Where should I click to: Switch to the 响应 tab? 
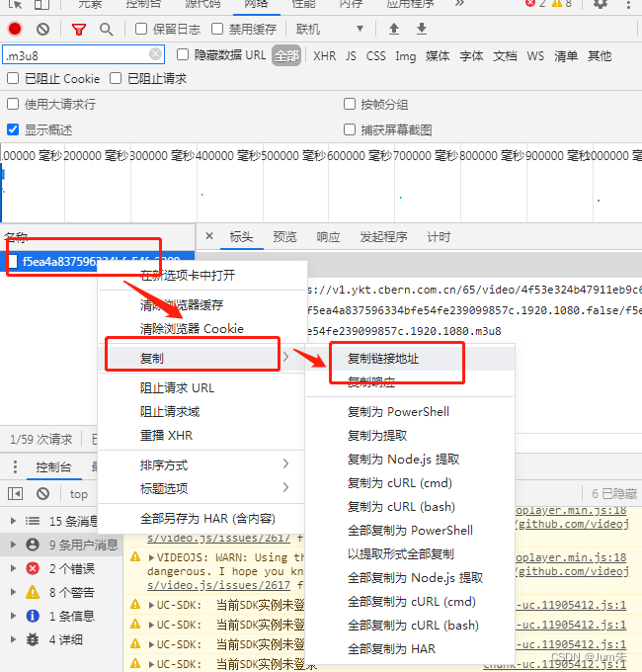click(328, 236)
